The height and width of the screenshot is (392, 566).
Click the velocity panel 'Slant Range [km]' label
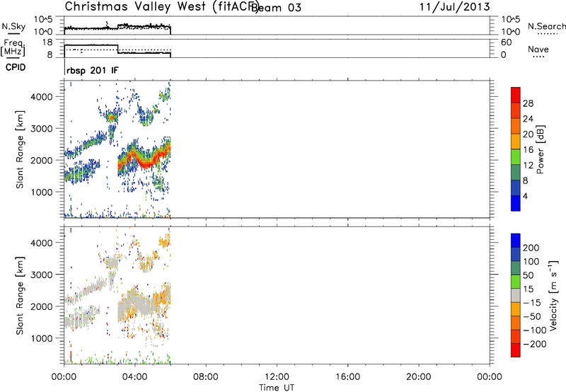[20, 296]
